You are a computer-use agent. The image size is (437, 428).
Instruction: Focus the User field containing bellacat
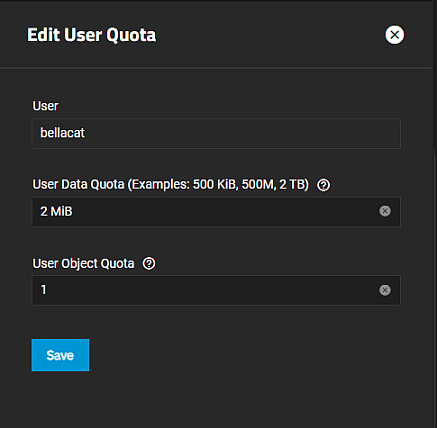[216, 133]
